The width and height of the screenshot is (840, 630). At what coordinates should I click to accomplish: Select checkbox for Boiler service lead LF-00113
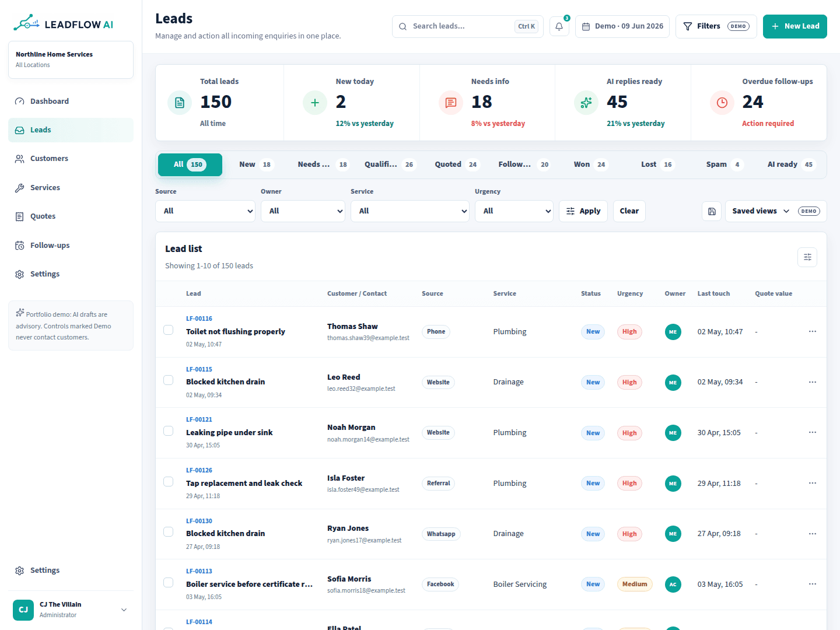[x=169, y=583]
